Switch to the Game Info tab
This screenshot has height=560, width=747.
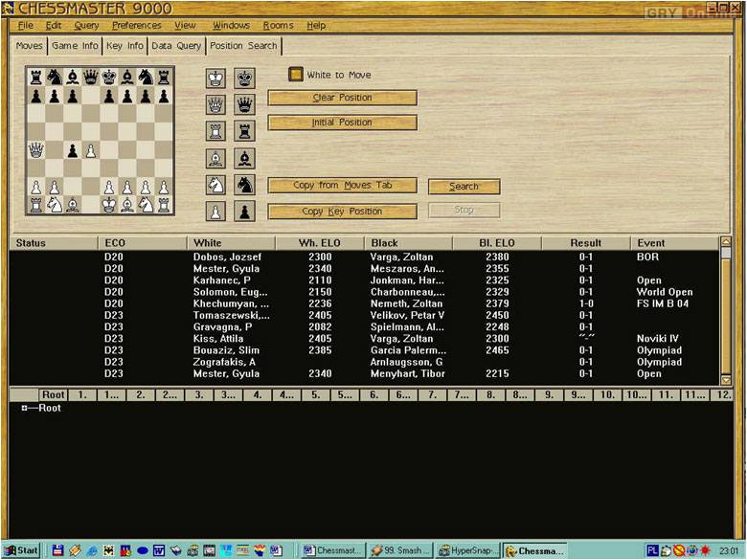click(x=75, y=46)
